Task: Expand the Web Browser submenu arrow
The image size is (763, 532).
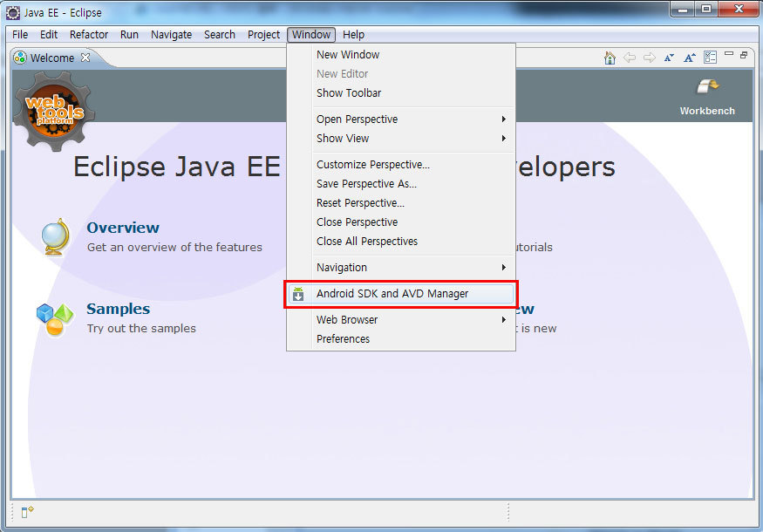Action: coord(504,320)
